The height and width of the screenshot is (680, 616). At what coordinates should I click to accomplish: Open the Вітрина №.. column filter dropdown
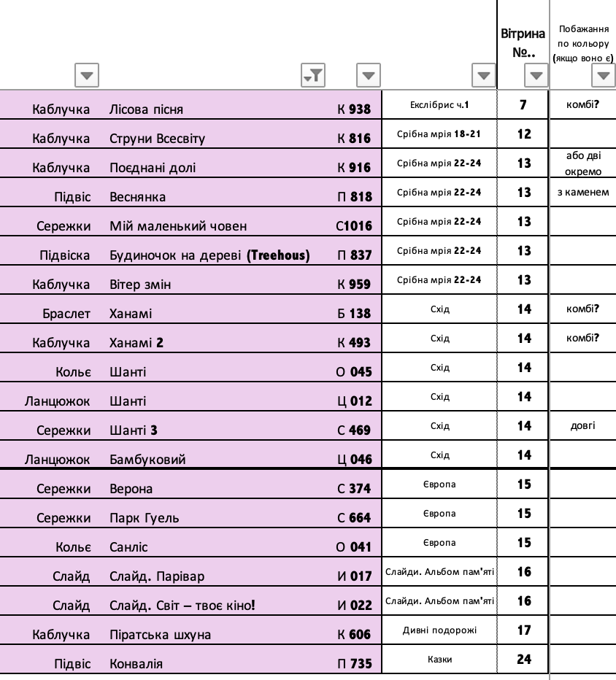point(536,75)
